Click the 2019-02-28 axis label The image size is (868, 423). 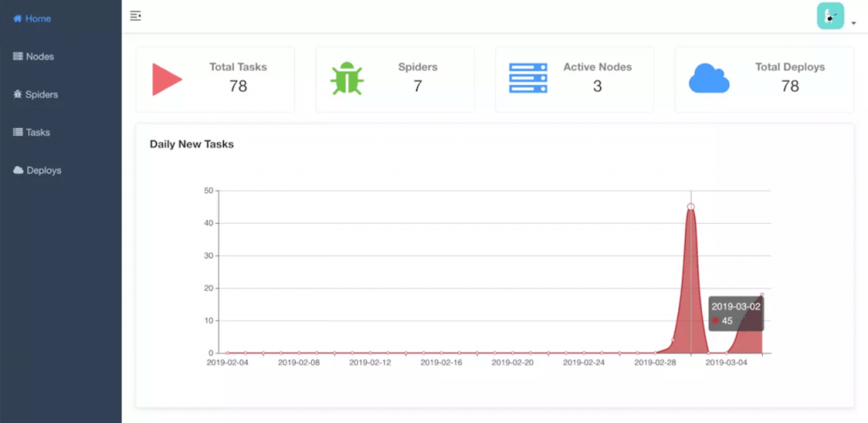click(x=655, y=363)
